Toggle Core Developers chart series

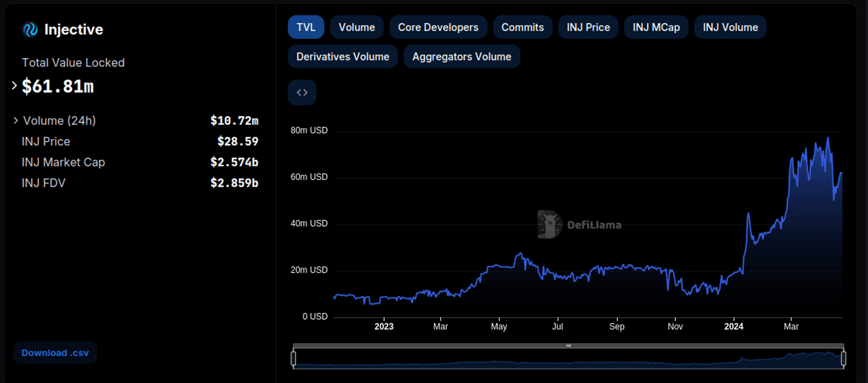tap(438, 27)
